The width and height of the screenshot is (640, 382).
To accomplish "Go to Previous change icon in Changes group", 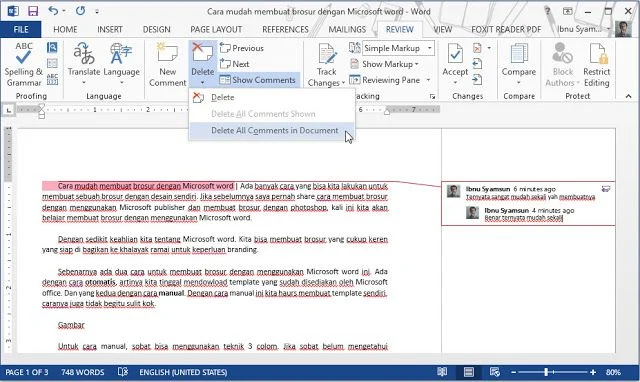I will [x=477, y=64].
